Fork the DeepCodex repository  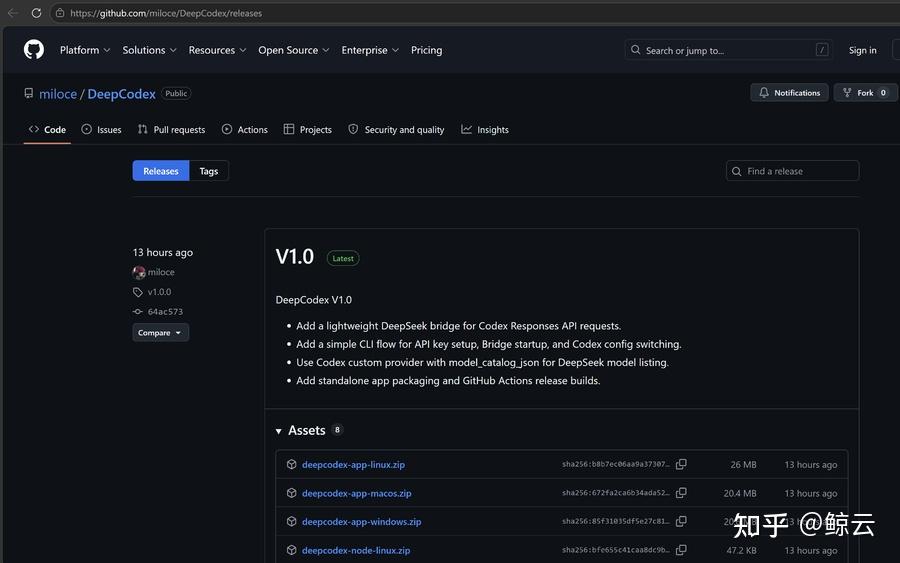(x=866, y=92)
